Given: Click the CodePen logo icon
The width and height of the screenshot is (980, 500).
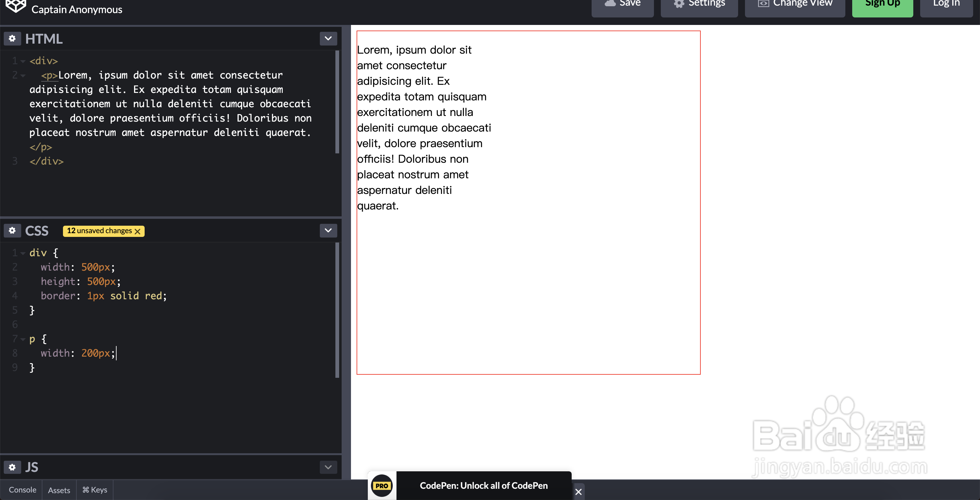Looking at the screenshot, I should (16, 6).
